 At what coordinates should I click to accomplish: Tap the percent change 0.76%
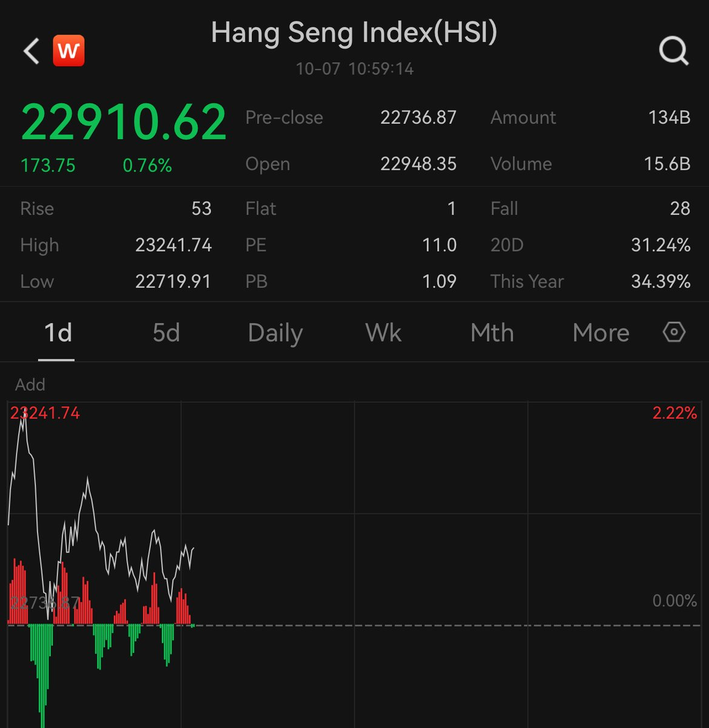(x=147, y=166)
